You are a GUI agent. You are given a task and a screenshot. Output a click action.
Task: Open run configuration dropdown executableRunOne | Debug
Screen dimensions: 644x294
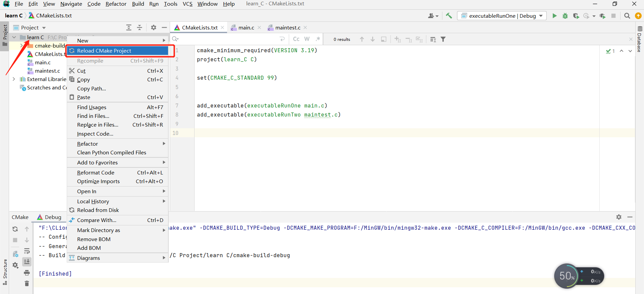coord(502,16)
